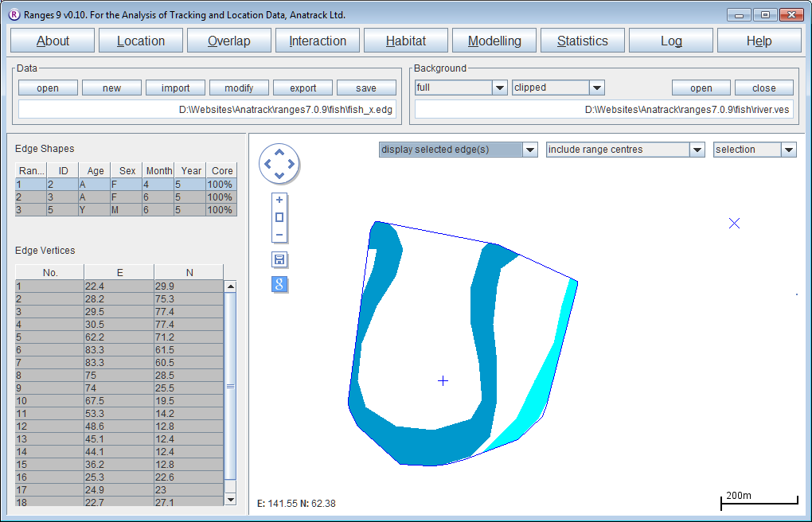Image resolution: width=812 pixels, height=522 pixels.
Task: Open the Statistics menu
Action: pyautogui.click(x=583, y=41)
